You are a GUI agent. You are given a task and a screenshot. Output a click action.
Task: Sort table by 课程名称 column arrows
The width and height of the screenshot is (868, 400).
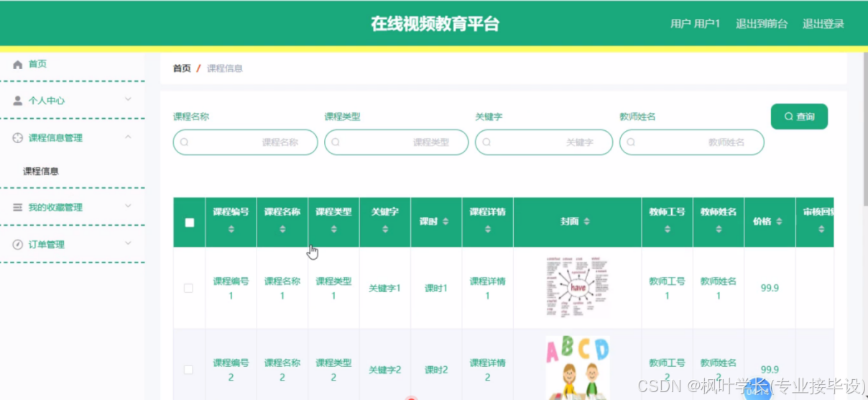tap(282, 229)
